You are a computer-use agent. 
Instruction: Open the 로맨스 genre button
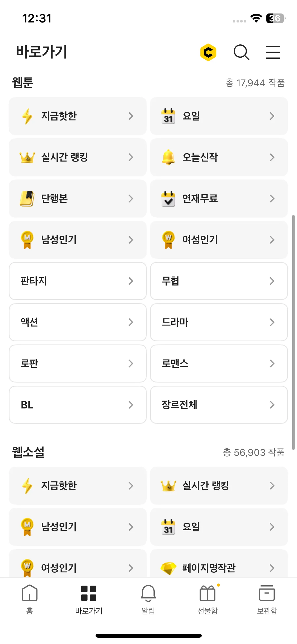(x=219, y=364)
